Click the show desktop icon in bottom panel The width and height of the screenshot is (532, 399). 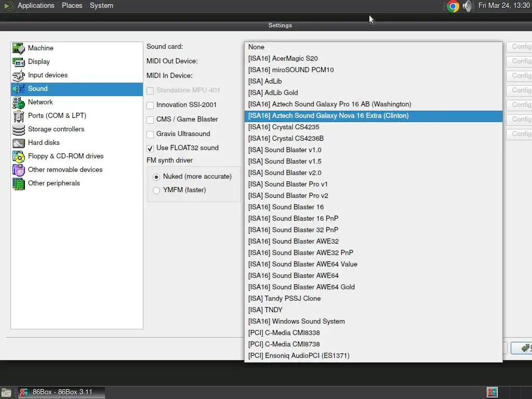point(6,393)
